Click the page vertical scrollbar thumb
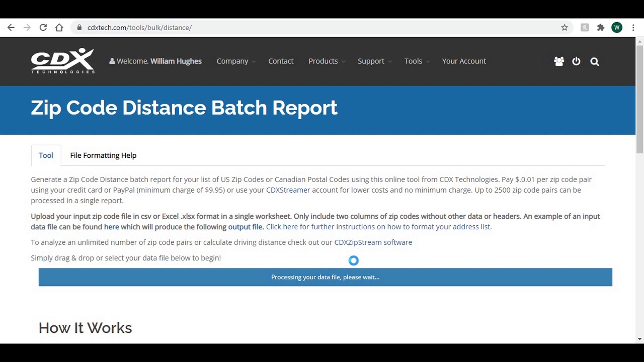The image size is (644, 362). (x=640, y=99)
